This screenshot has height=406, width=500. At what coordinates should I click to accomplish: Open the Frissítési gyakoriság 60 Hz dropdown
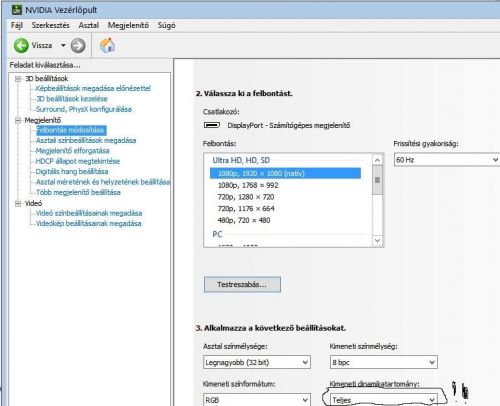click(x=447, y=160)
